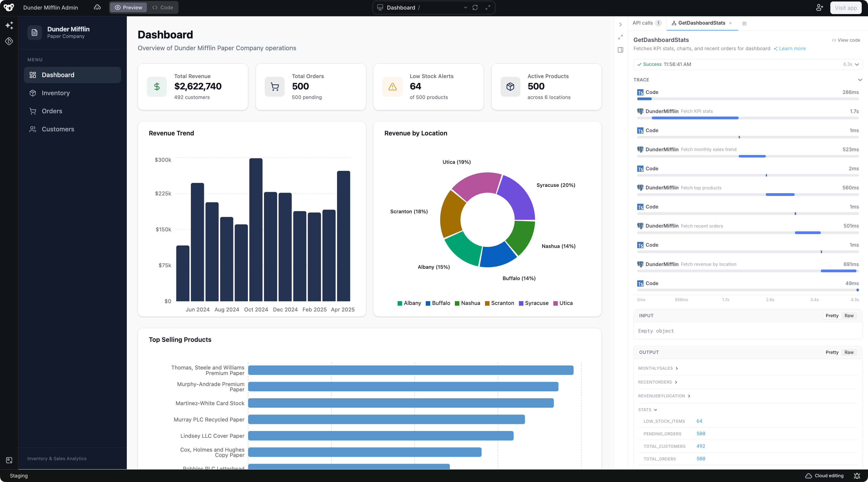Click the Dunder Mifflin document logo icon
The height and width of the screenshot is (482, 868).
tap(34, 33)
